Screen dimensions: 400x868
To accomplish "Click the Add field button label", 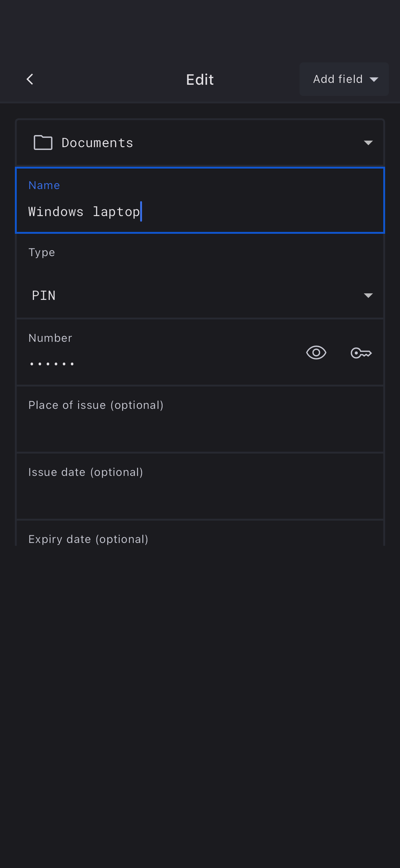I will [x=337, y=79].
